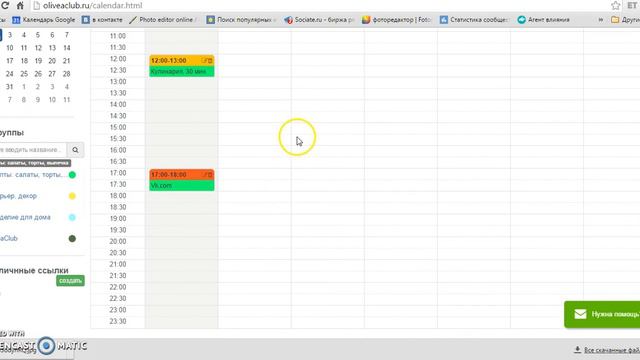Image resolution: width=640 pixels, height=360 pixels.
Task: Select date 14 in the mini calendar
Action: click(x=67, y=48)
